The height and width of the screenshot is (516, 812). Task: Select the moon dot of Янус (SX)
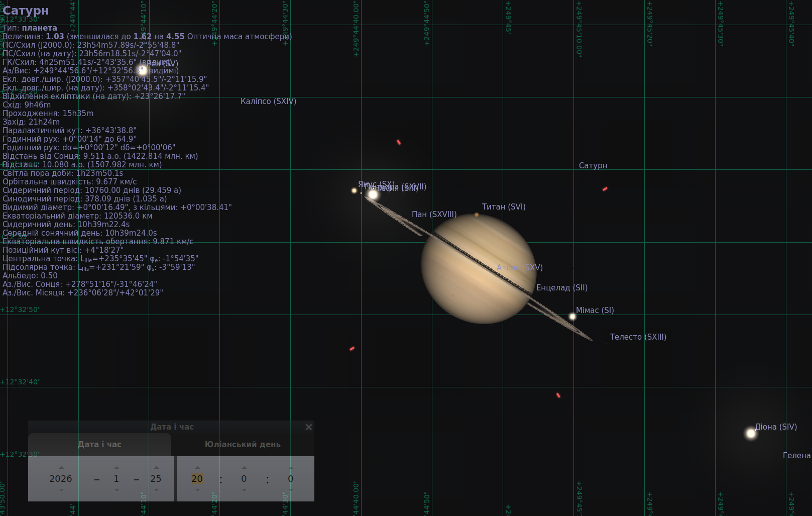(x=354, y=190)
